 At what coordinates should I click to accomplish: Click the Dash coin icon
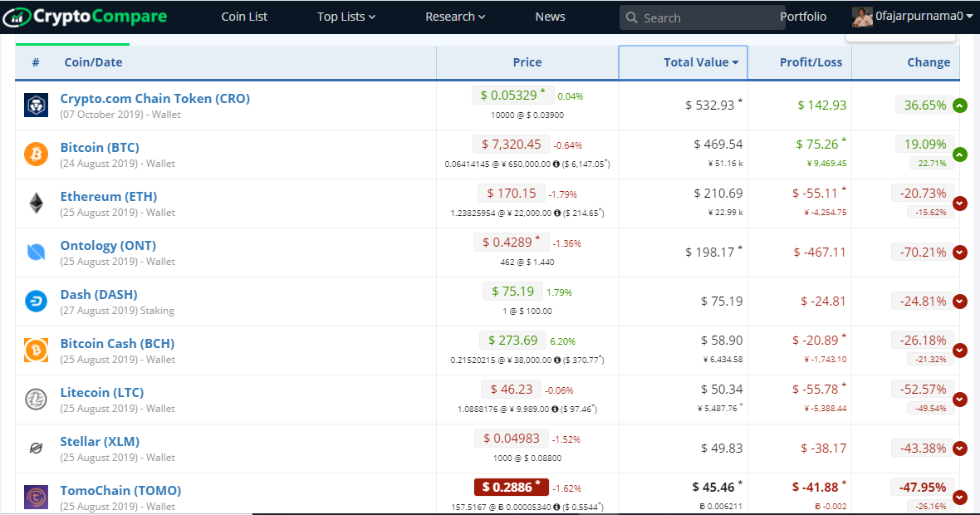tap(36, 302)
